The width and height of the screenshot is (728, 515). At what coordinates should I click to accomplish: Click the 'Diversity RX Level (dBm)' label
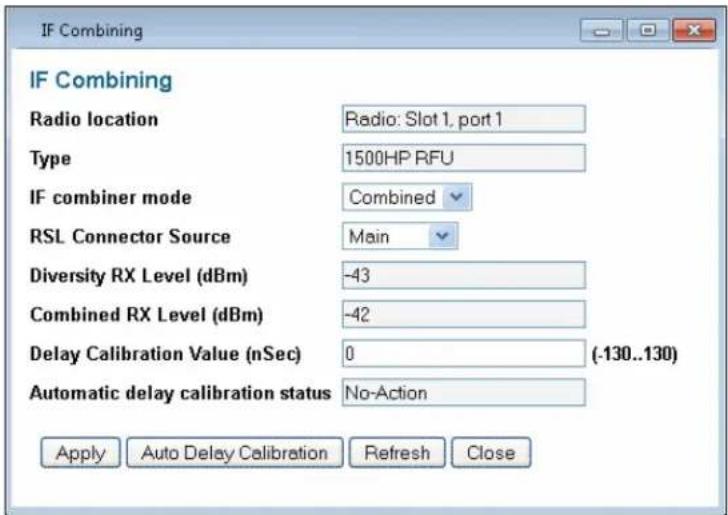tap(139, 276)
